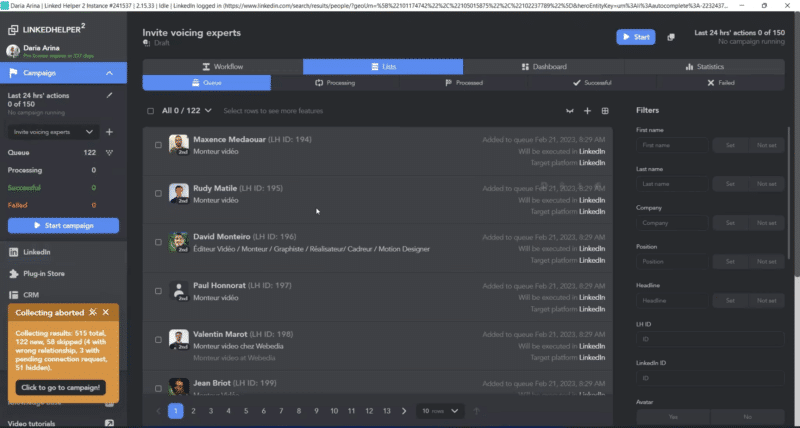
Task: Click the external link icon next to Video tutorials
Action: click(109, 423)
